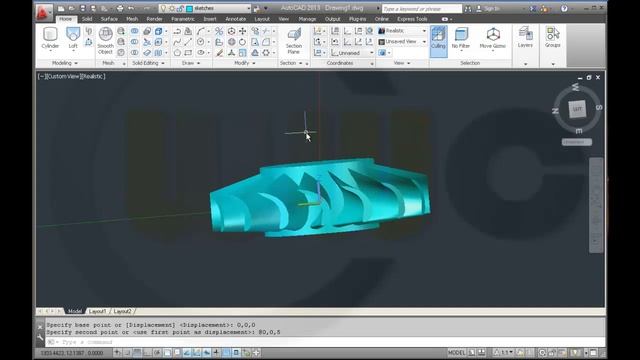The height and width of the screenshot is (360, 640).
Task: Open the Annotate ribbon tab
Action: coord(236,19)
